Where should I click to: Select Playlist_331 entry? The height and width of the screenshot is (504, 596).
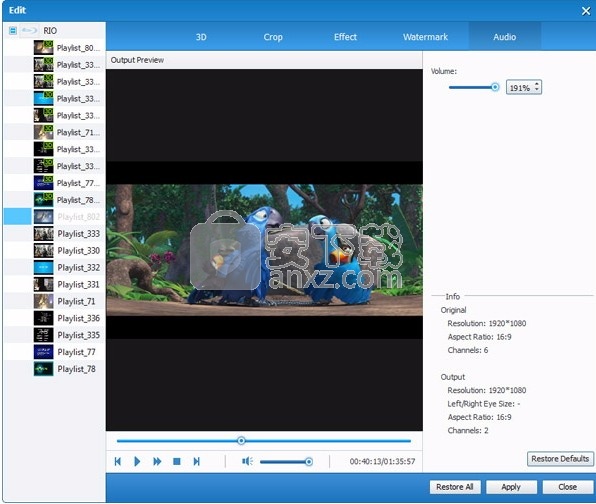54,284
